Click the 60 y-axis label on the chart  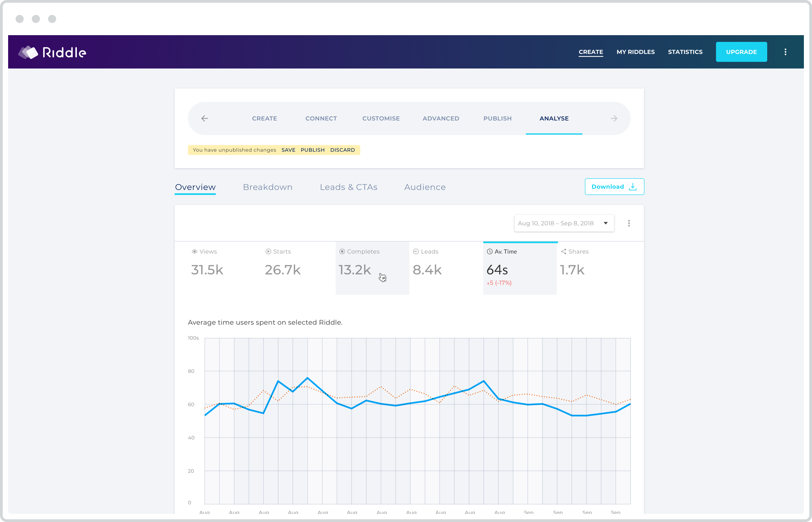[191, 404]
